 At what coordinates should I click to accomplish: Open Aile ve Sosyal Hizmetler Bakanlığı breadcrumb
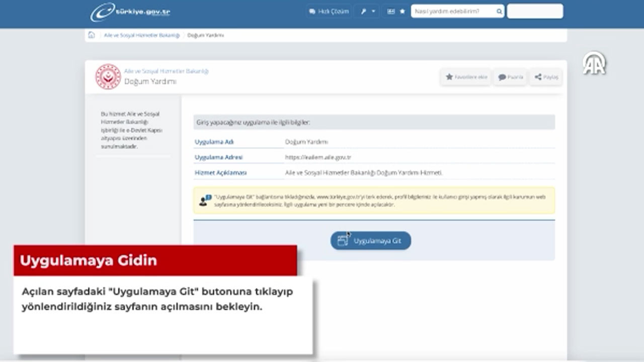141,35
